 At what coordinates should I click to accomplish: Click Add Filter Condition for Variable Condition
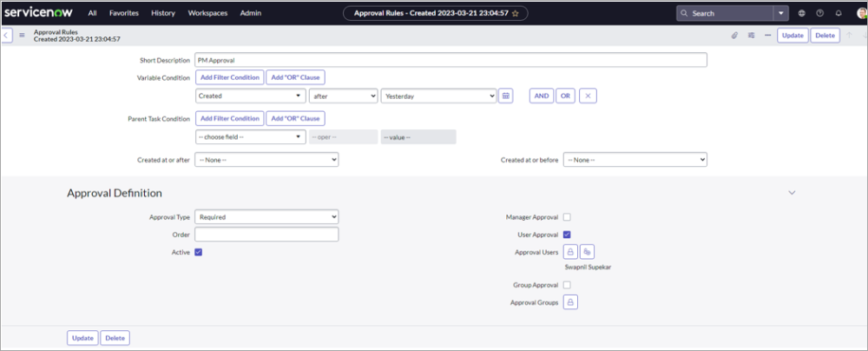(x=229, y=77)
